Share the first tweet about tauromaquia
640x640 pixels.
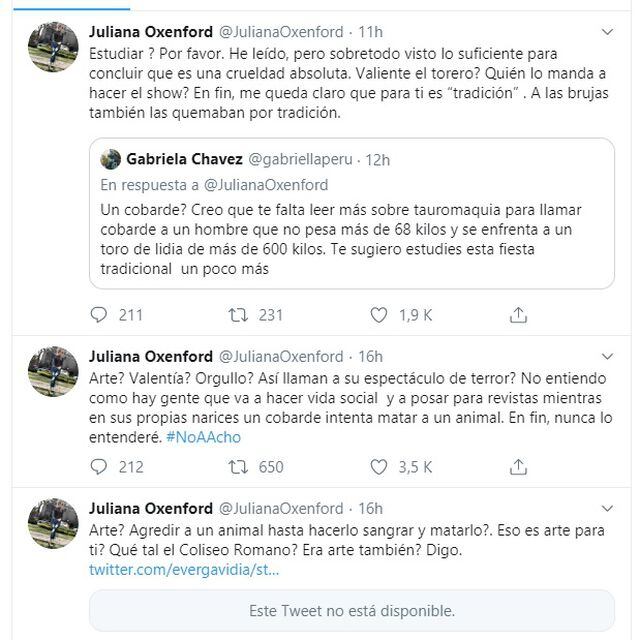coord(518,315)
